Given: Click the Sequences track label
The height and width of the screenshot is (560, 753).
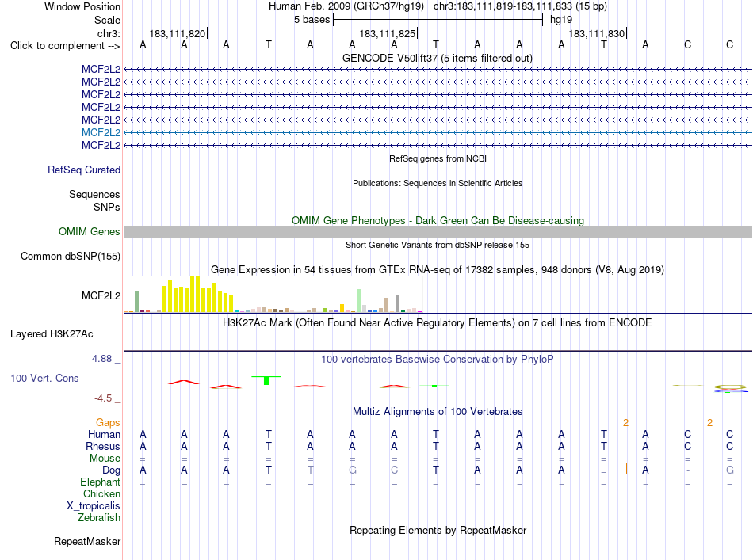Looking at the screenshot, I should (x=94, y=194).
